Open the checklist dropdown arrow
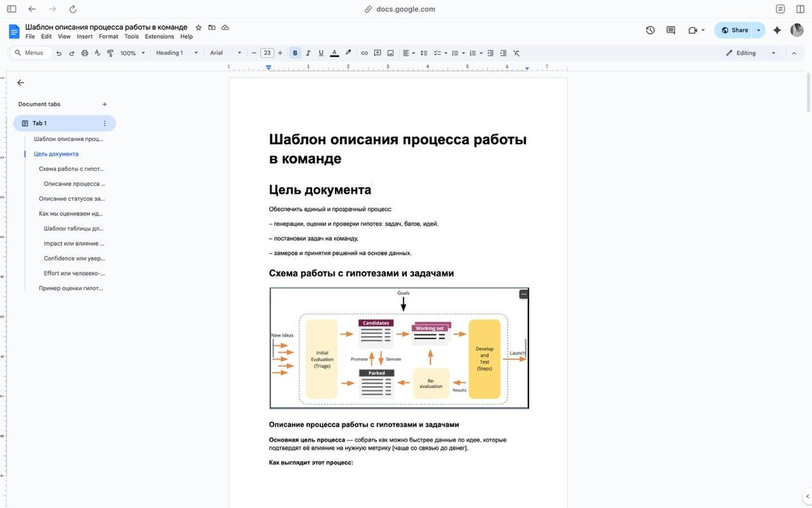 coord(446,53)
